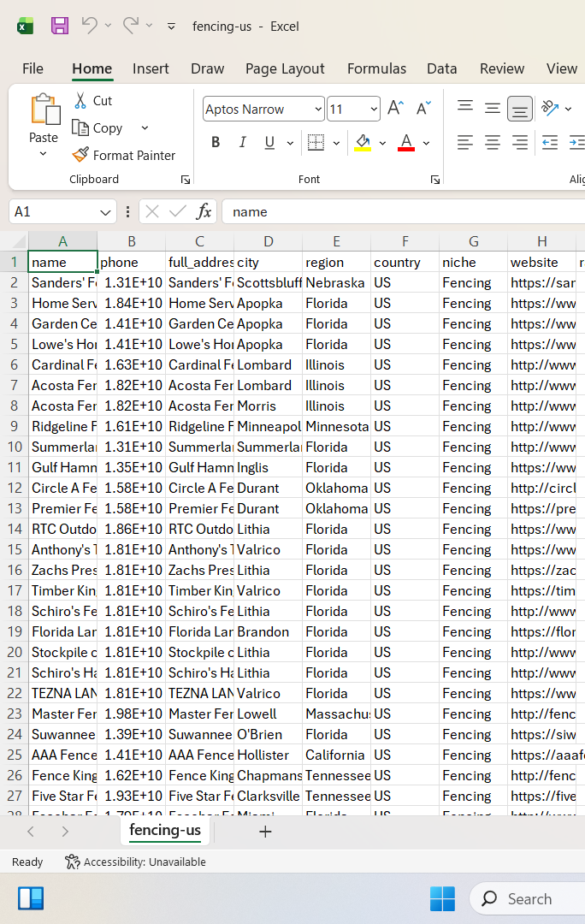Click the Redo arrow icon
The height and width of the screenshot is (924, 585).
point(131,26)
